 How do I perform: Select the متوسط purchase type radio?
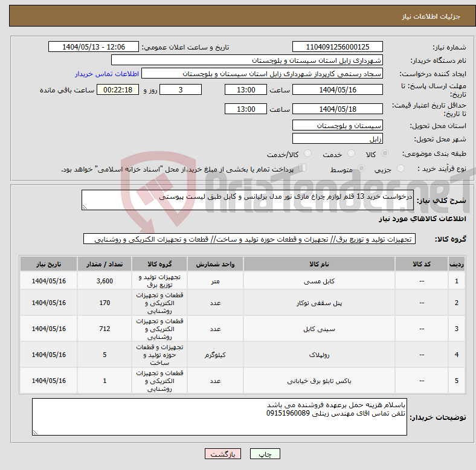(x=361, y=169)
